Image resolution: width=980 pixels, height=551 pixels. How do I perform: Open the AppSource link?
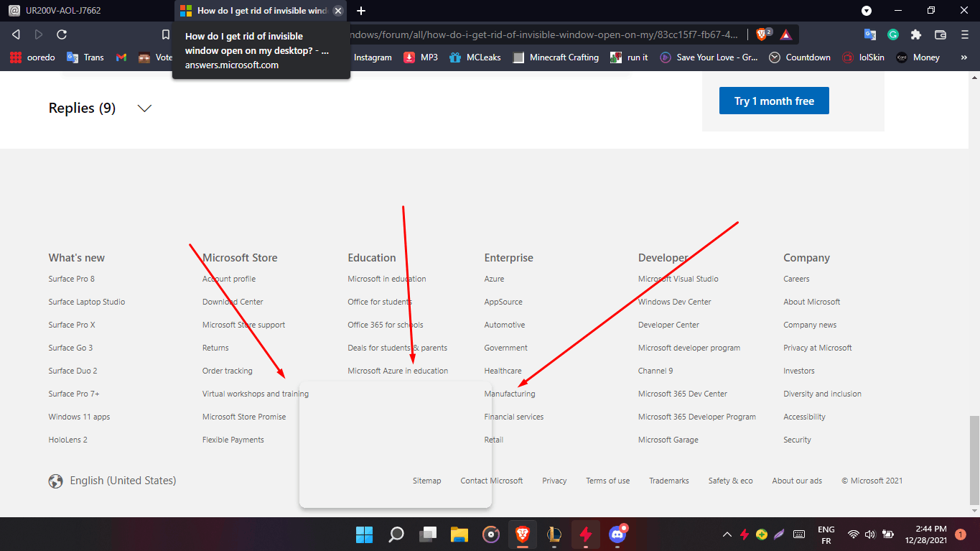coord(503,302)
